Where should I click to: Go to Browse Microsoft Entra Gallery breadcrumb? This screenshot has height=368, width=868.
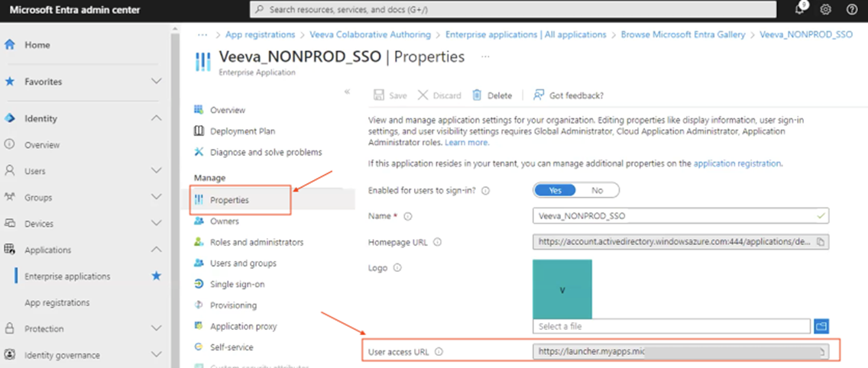click(x=683, y=34)
